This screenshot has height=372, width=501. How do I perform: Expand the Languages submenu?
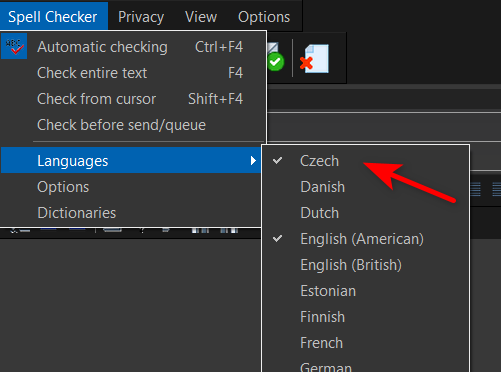click(x=131, y=161)
